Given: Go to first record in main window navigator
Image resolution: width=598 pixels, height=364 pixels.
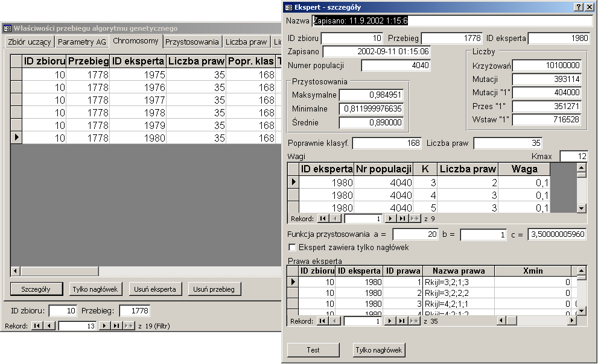Looking at the screenshot, I should (37, 326).
